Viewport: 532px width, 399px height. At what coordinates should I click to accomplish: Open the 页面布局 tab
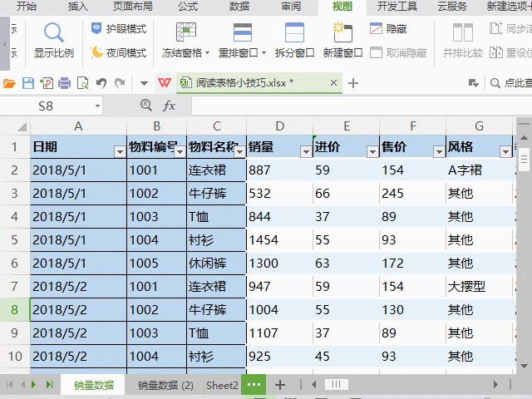[x=133, y=6]
